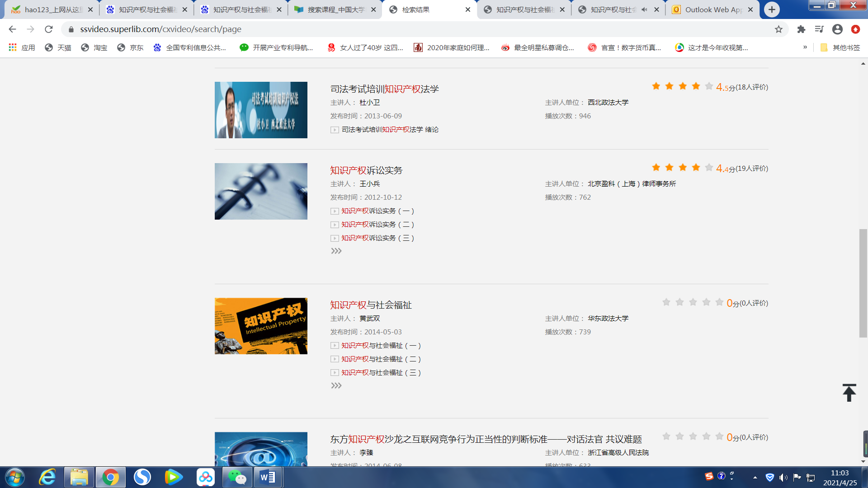Play icon for 司法考试培训知识产权法学 绪论
Screen dimensions: 868x488
335,130
